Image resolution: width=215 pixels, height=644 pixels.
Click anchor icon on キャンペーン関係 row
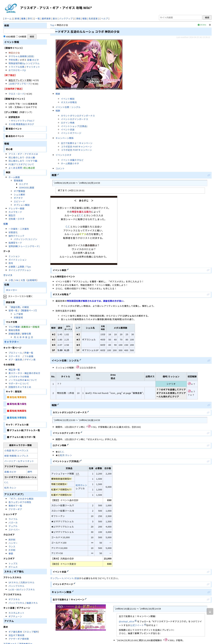point(208,592)
